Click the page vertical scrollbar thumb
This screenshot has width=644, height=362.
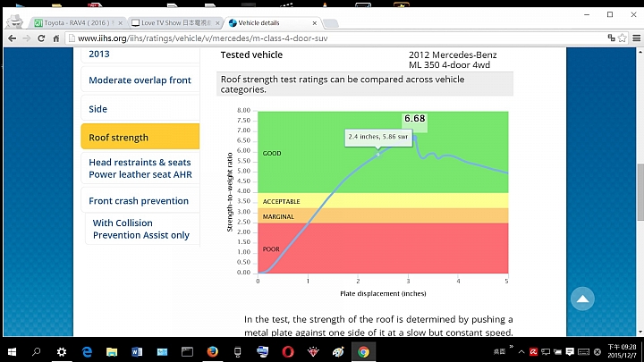click(x=640, y=192)
